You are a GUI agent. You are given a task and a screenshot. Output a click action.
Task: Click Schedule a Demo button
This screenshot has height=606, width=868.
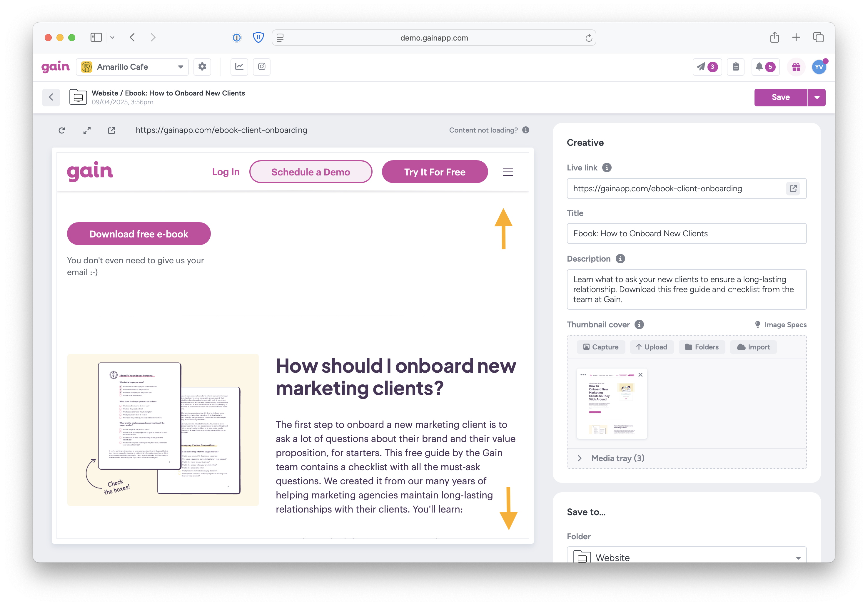(x=311, y=172)
